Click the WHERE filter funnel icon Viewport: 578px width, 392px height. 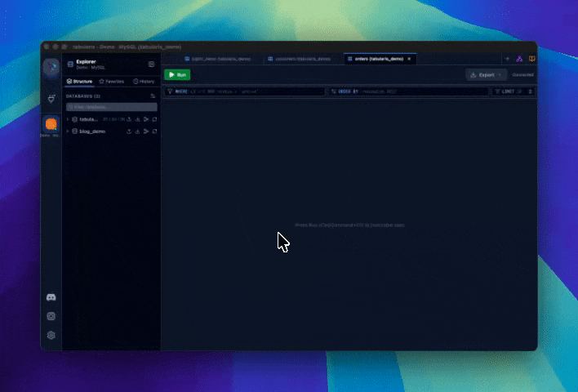click(x=170, y=91)
